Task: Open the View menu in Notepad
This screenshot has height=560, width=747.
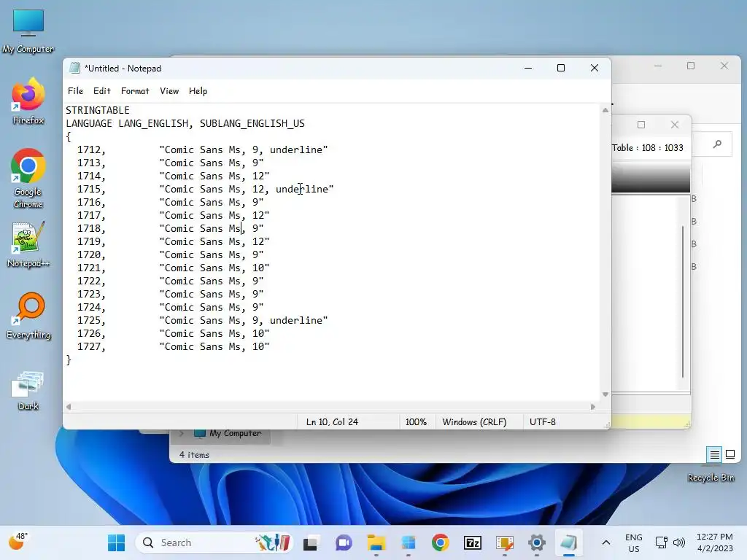Action: [x=169, y=91]
